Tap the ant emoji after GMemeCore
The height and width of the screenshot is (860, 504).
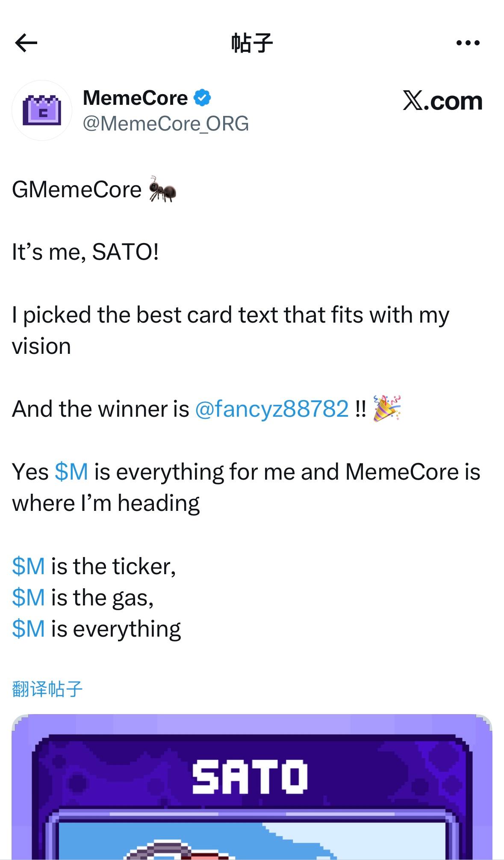point(162,189)
